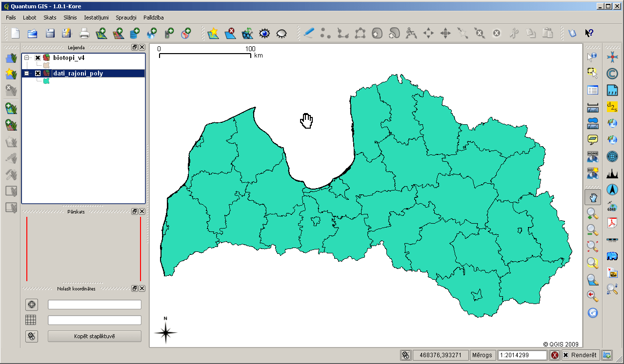Show all layers with the open eye icon
Screen dimensions: 624x364
[264, 33]
